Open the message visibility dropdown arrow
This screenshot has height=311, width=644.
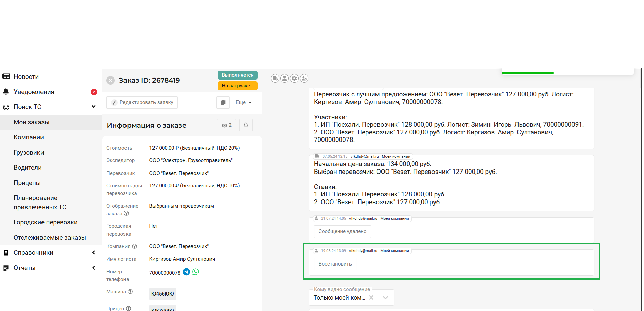point(386,298)
